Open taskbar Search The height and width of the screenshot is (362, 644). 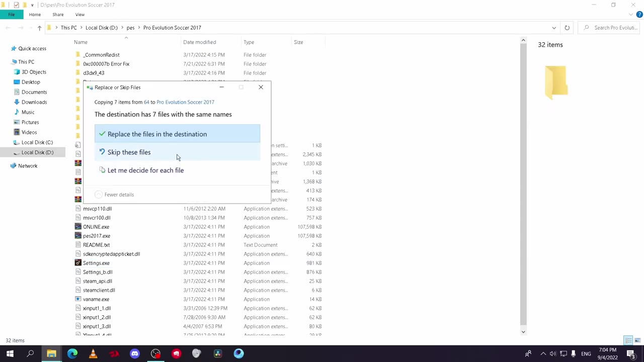30,354
